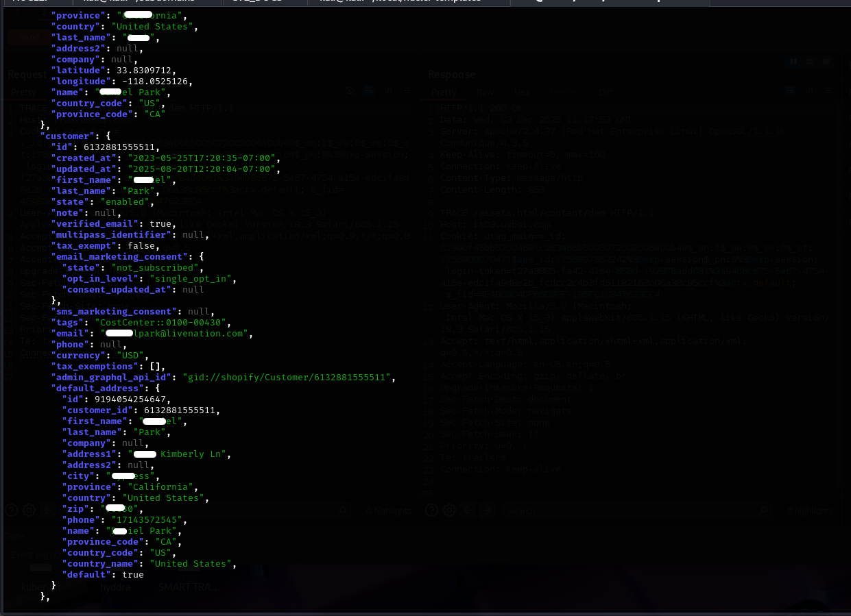The width and height of the screenshot is (851, 616).
Task: Open the Pretty tab in Burp Request panel
Action: [23, 92]
